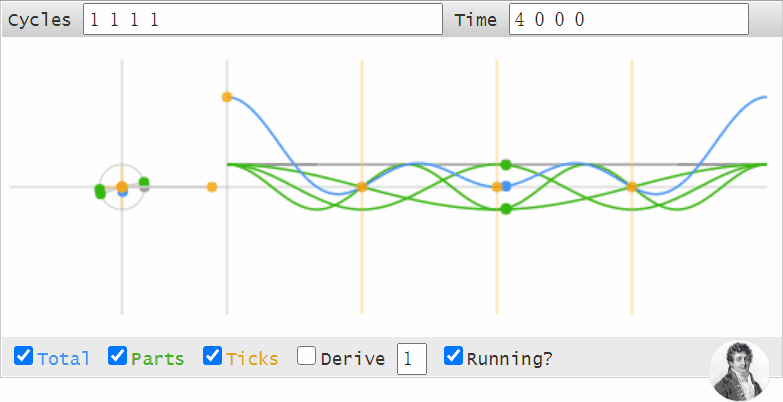Enable the Derive checkbox
Viewport: 783px width, 402px height.
point(307,356)
